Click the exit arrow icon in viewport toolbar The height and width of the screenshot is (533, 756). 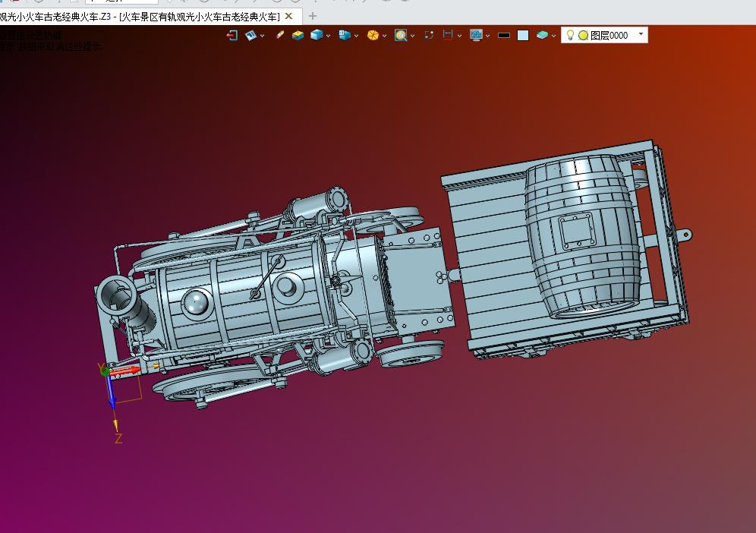click(232, 35)
